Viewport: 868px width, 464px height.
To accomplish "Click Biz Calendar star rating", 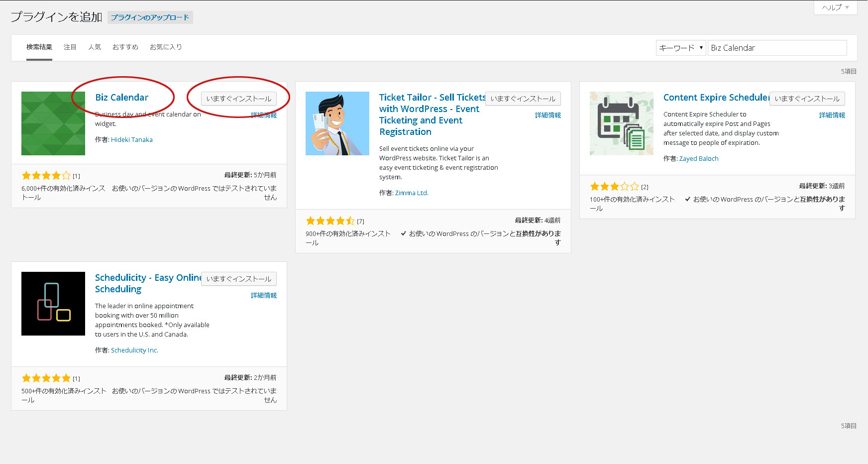I will [x=46, y=175].
